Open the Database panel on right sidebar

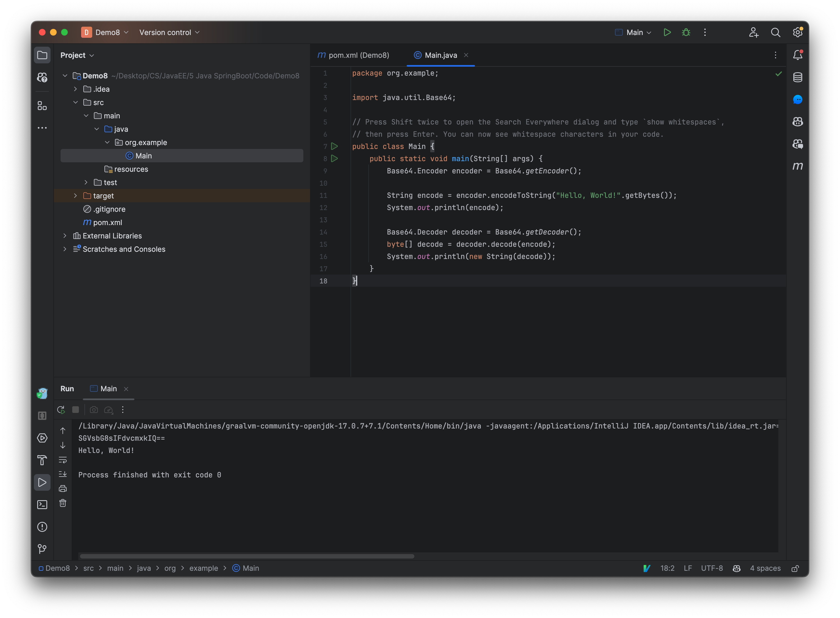(798, 78)
